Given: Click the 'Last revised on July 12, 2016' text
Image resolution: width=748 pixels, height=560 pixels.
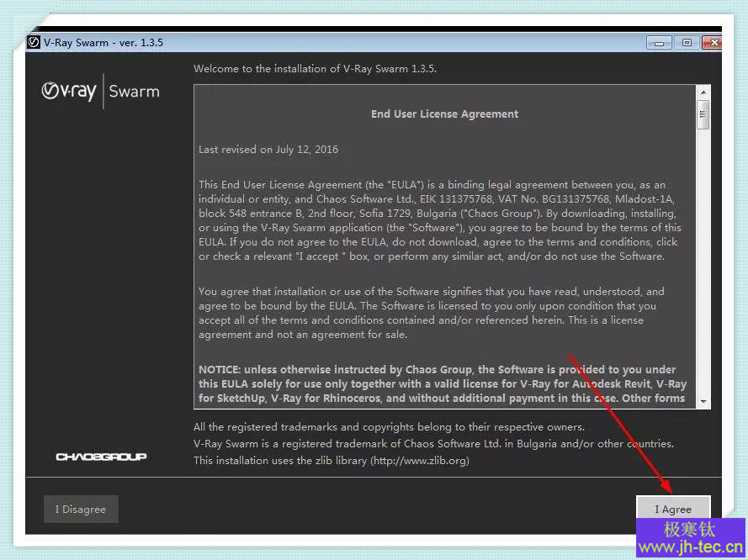Looking at the screenshot, I should (268, 149).
